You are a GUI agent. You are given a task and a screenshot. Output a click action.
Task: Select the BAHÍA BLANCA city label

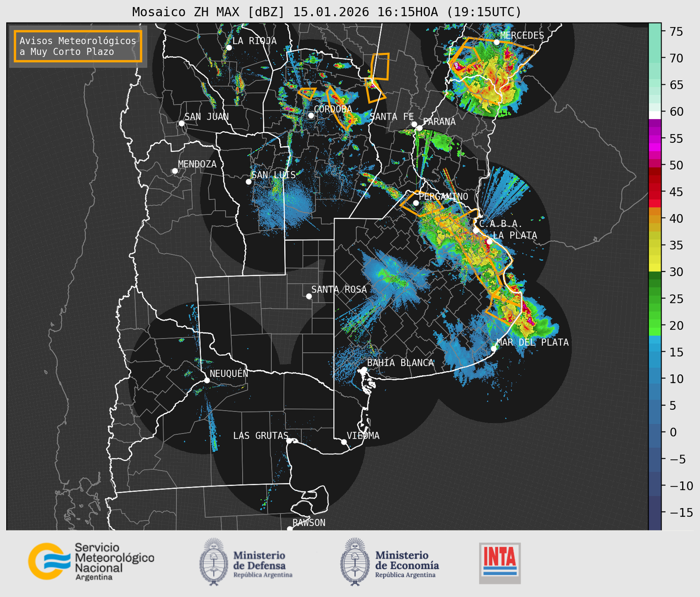[400, 363]
